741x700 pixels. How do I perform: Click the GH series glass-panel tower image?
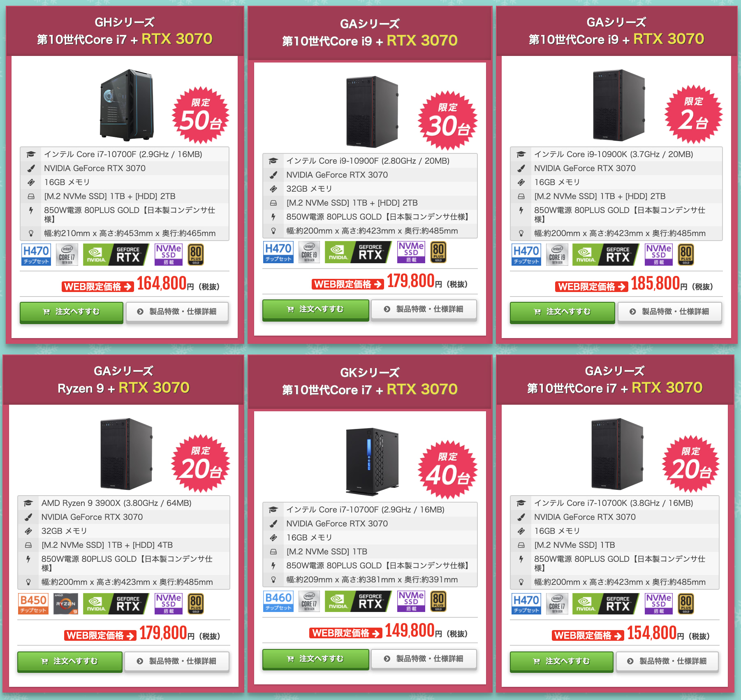click(x=127, y=105)
